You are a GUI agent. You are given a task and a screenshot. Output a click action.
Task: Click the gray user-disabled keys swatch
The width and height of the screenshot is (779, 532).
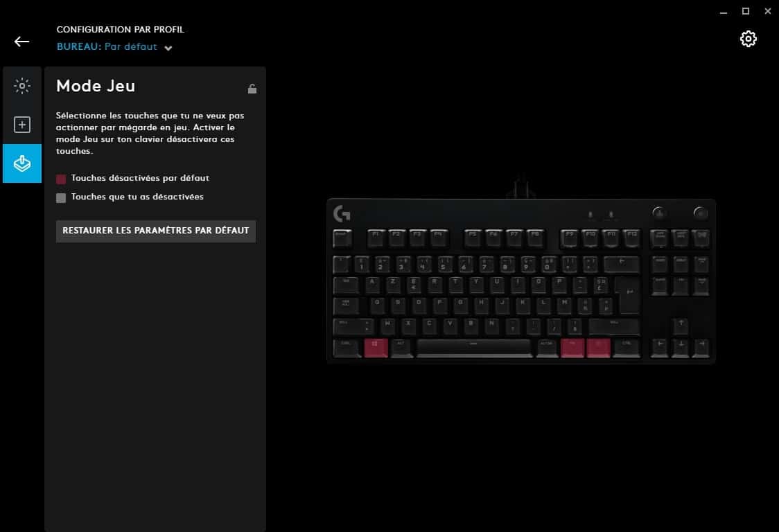point(61,197)
